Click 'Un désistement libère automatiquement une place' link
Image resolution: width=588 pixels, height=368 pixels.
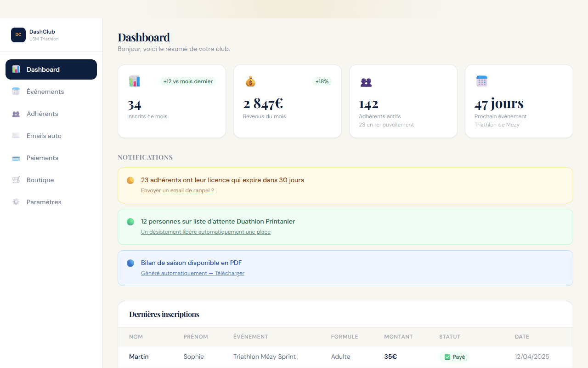[x=206, y=232]
